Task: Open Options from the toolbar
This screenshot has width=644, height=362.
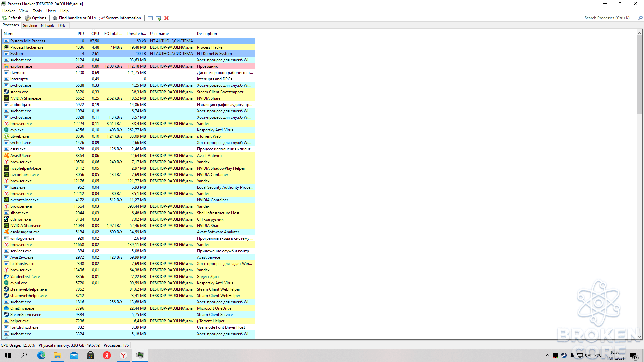Action: (36, 18)
